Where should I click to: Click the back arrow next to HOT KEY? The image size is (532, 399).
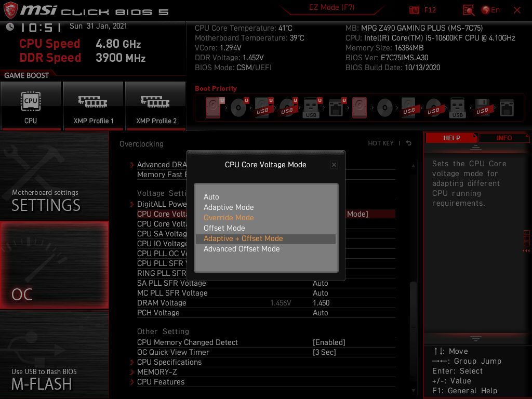[409, 143]
